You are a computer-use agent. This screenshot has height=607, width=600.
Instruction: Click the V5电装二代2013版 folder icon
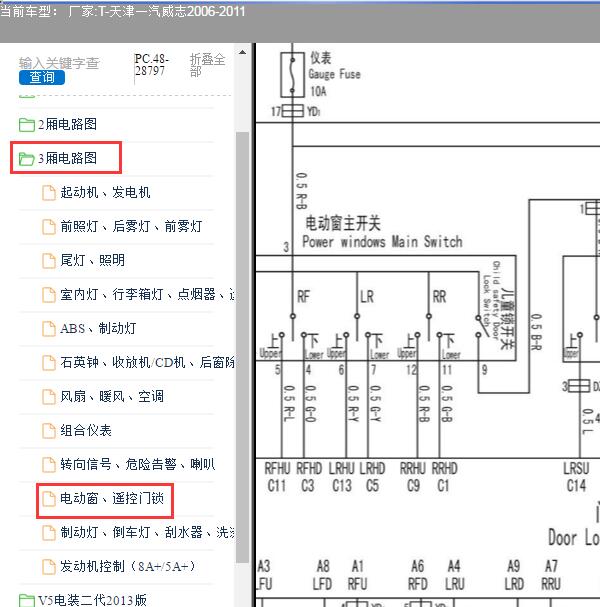coord(27,600)
